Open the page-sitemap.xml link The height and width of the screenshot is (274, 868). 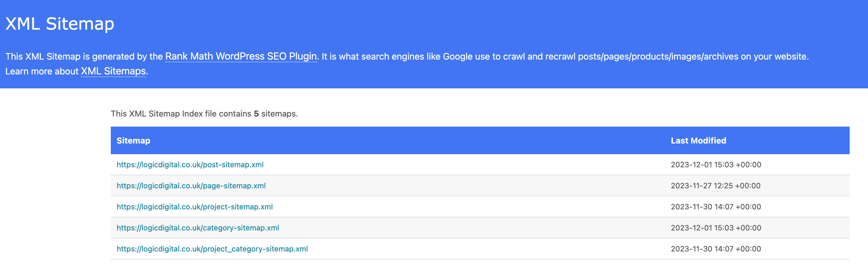point(191,186)
